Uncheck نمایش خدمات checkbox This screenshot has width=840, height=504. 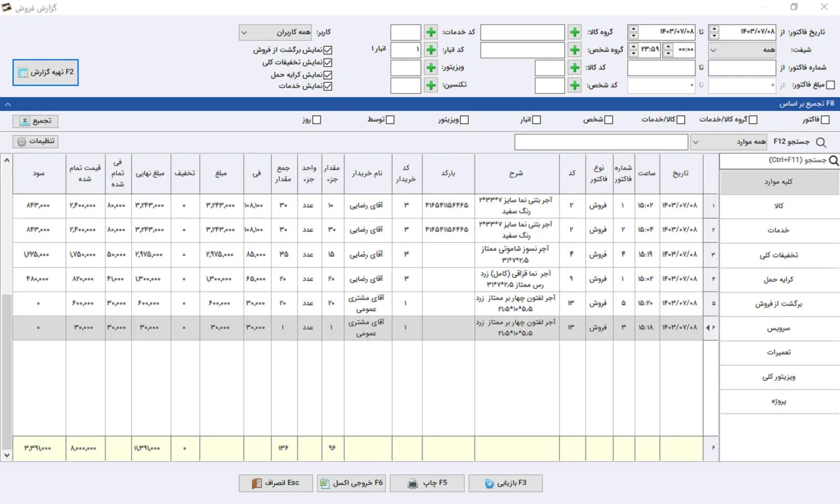[x=328, y=86]
